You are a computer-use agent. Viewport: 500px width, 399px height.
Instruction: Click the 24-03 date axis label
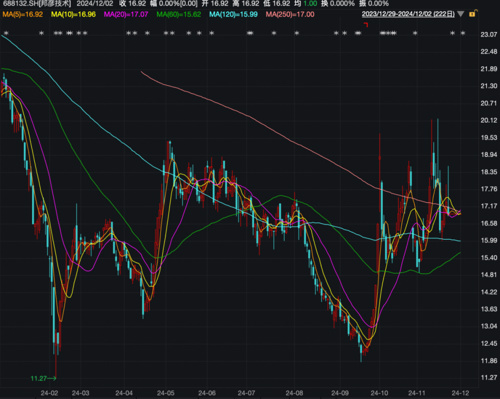[x=80, y=393]
